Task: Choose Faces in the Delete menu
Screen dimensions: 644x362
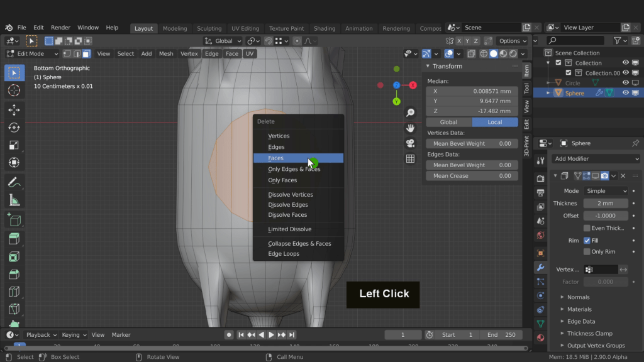Action: pos(275,158)
